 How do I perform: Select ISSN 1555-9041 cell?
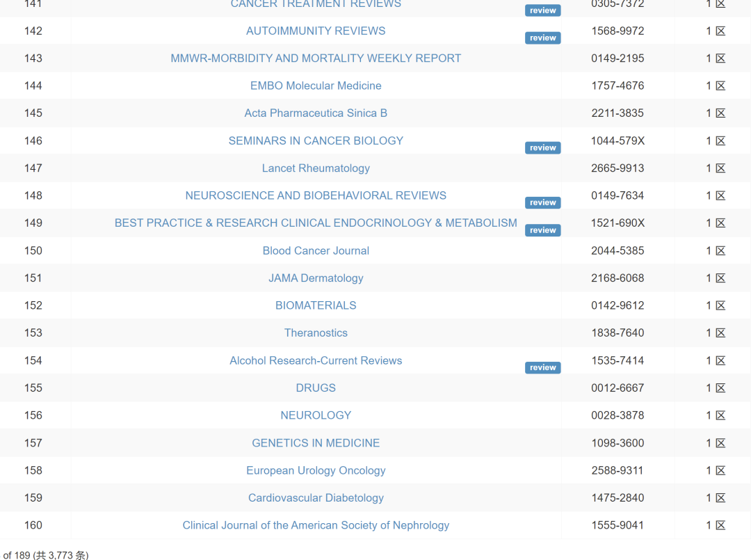tap(617, 525)
